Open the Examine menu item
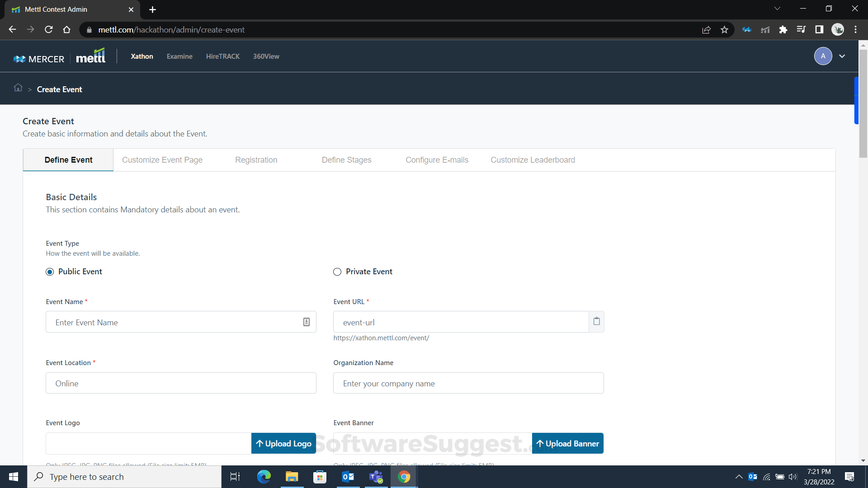Viewport: 868px width, 488px height. 179,56
